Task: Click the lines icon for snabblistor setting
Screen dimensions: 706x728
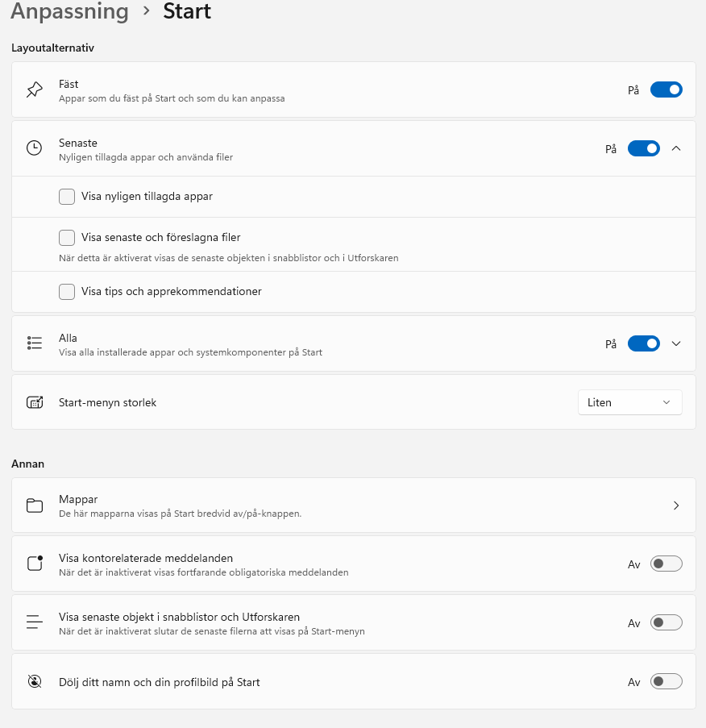Action: pos(35,622)
